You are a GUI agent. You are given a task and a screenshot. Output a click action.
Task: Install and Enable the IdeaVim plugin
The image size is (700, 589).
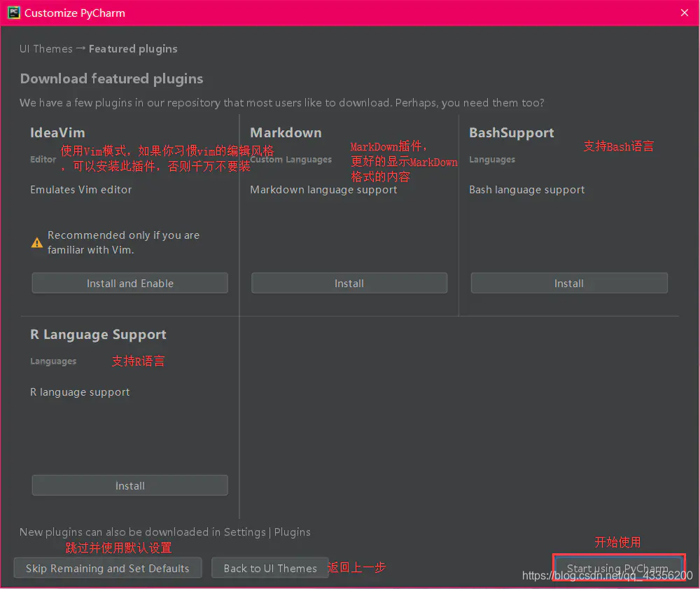tap(130, 283)
